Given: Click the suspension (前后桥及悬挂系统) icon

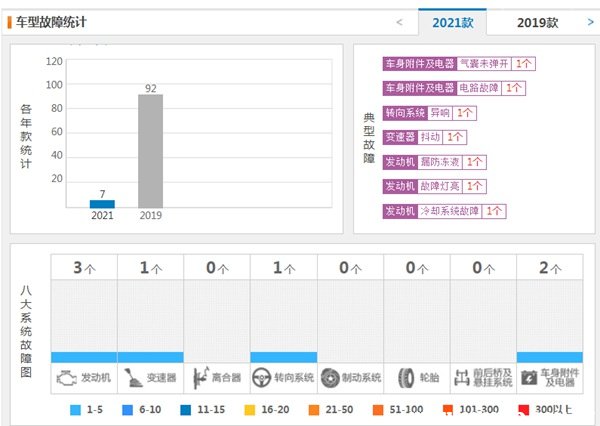Looking at the screenshot, I should click(463, 378).
